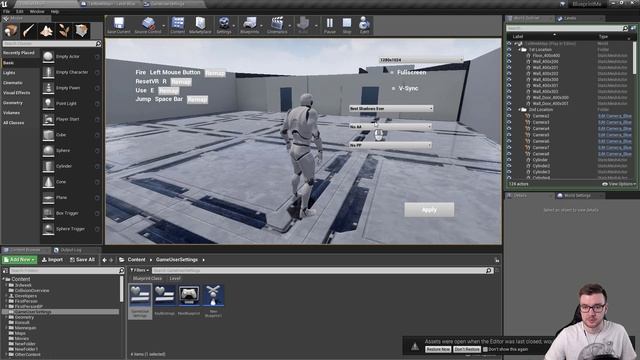Toggle visibility eye for Wall_Door_400x300
Screen dimensions: 640x360
point(509,98)
